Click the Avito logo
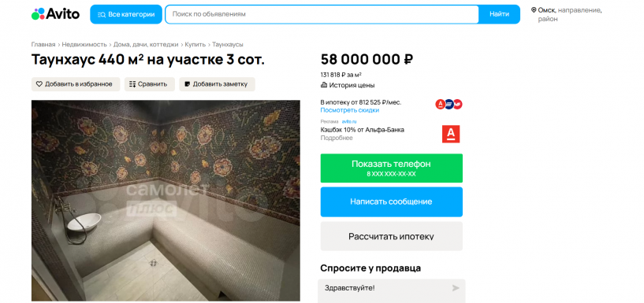 [55, 14]
